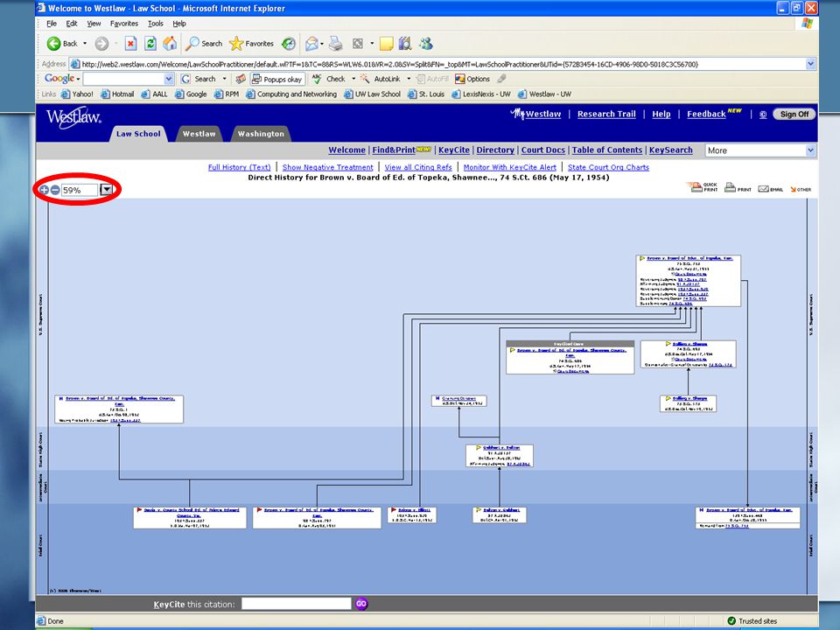Open the Tools menu
Screen dimensions: 840x630
156,24
